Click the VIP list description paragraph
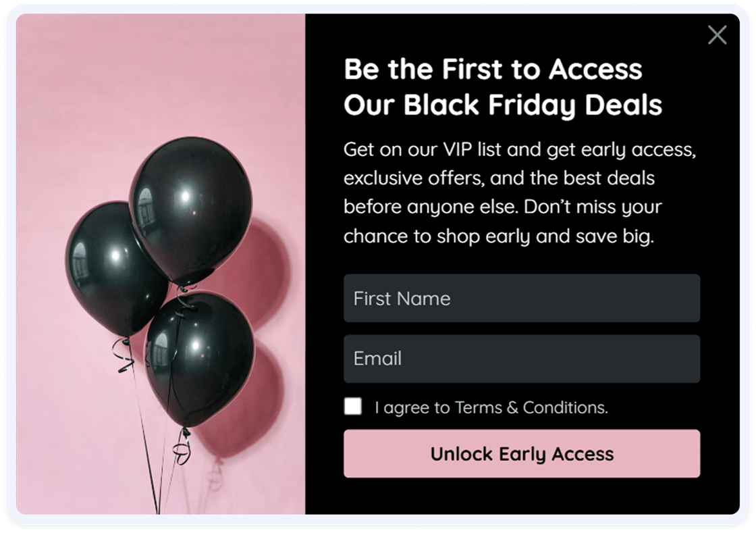This screenshot has width=756, height=533. (520, 193)
